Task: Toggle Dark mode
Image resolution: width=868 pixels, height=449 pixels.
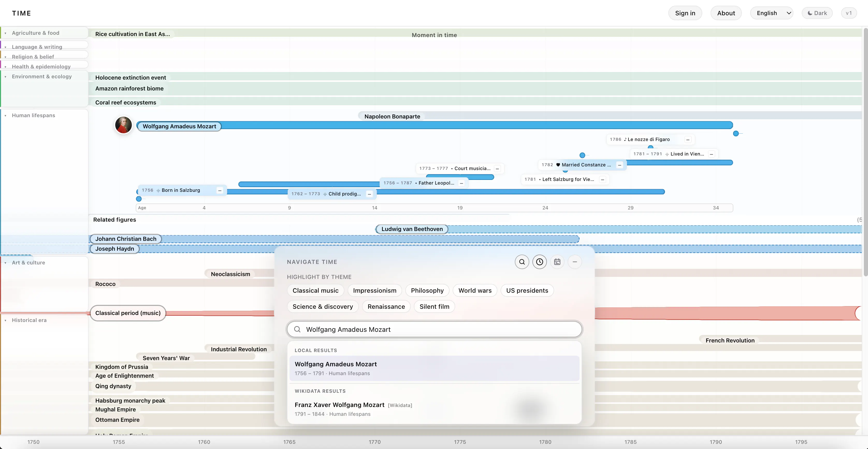Action: [x=817, y=13]
